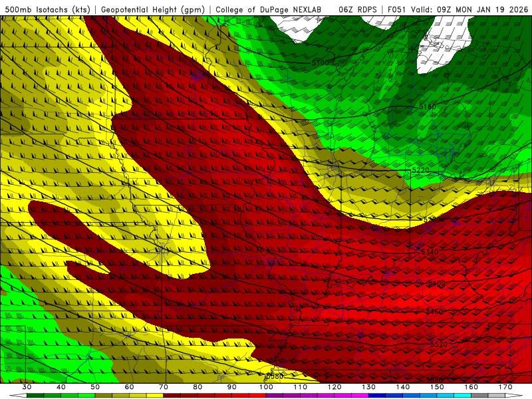Click the 50 value on the color scale

[x=95, y=387]
